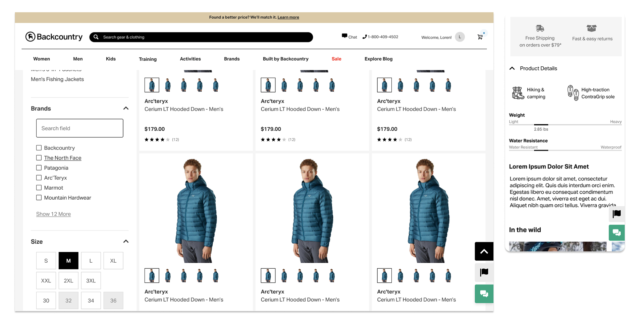This screenshot has height=329, width=644.
Task: Click the Fast & easy returns box icon
Action: pyautogui.click(x=592, y=28)
